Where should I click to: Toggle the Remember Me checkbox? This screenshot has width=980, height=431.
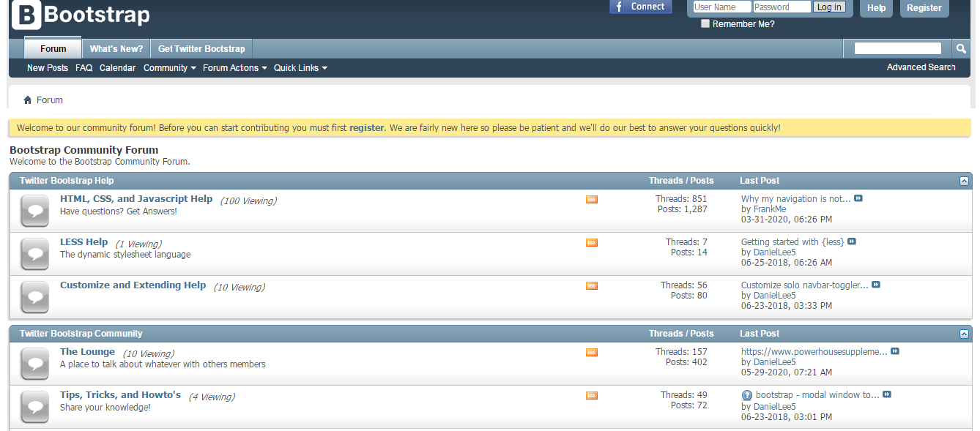[705, 23]
